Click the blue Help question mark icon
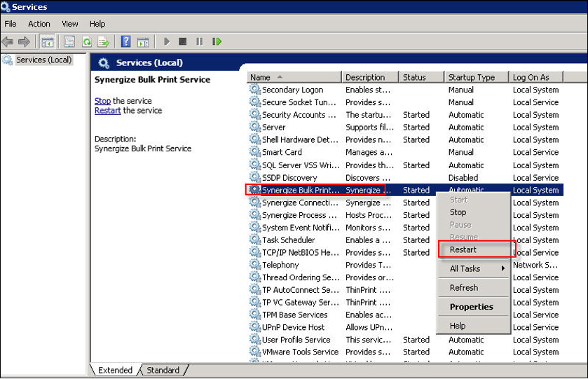The height and width of the screenshot is (379, 588). [125, 42]
